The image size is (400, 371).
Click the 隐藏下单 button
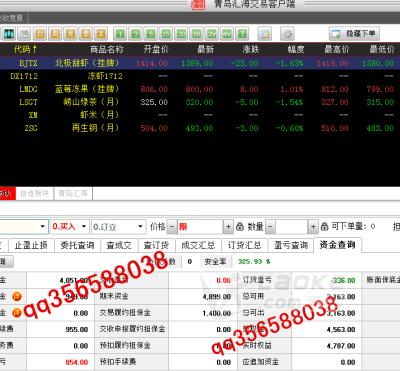click(354, 34)
